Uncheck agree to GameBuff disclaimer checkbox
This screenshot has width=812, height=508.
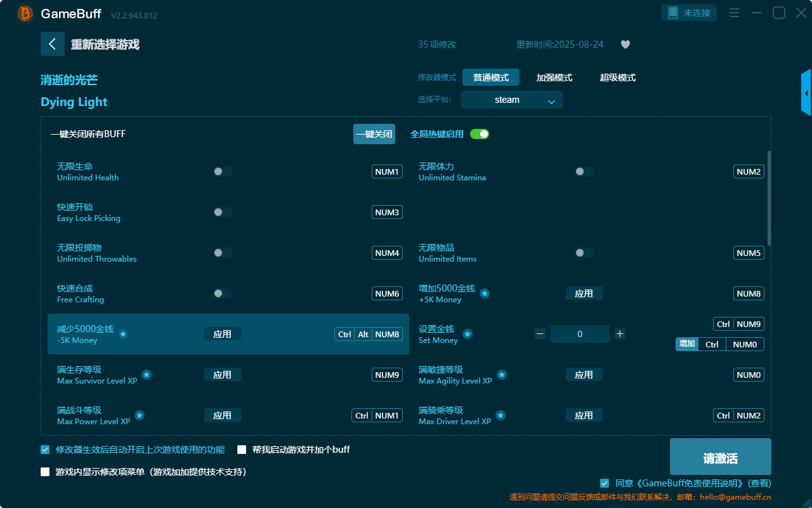coord(605,483)
